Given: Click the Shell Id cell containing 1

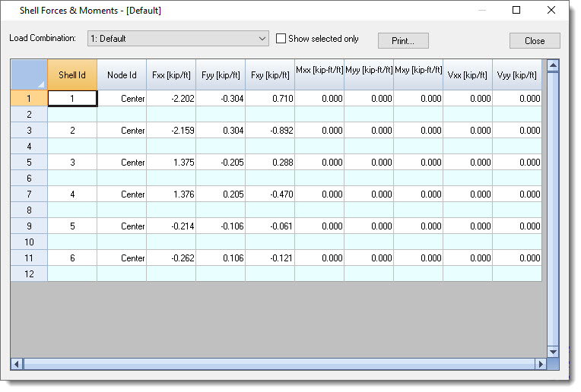Looking at the screenshot, I should [x=72, y=99].
